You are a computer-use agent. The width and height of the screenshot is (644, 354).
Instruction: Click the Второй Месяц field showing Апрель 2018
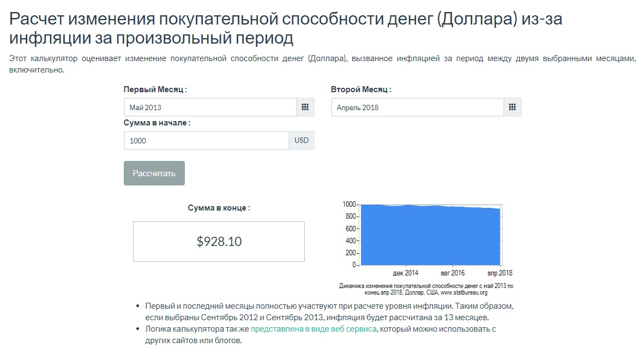[417, 107]
